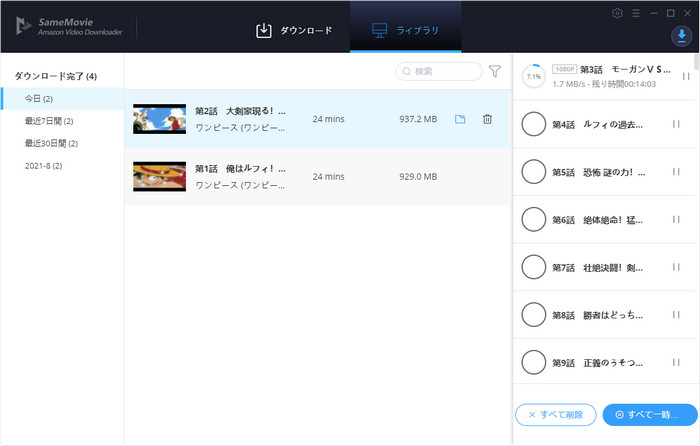Click the すべて削除 button
Viewport: 700px width, 446px height.
[556, 415]
